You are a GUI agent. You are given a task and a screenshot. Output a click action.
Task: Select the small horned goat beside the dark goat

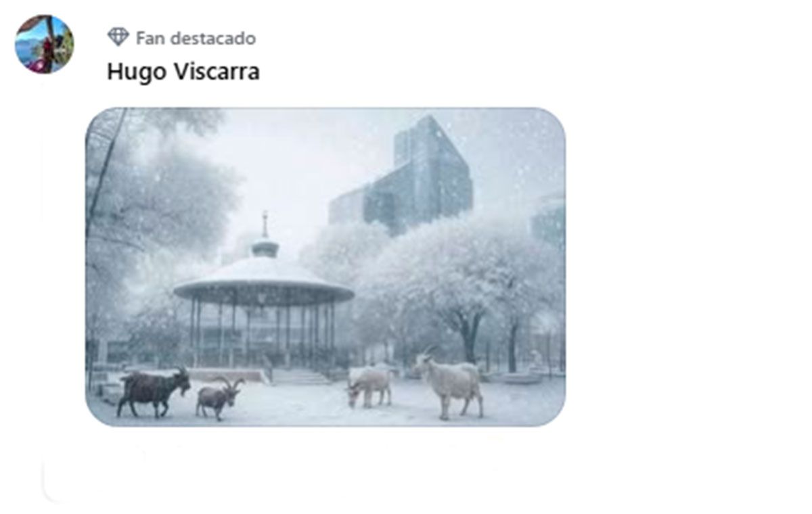click(219, 398)
